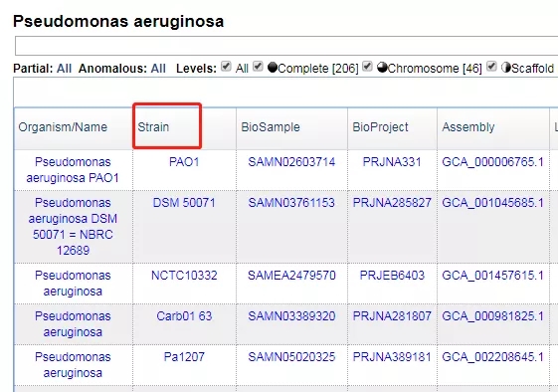This screenshot has height=392, width=558.
Task: Open Pseudomonas aeruginosa PAO1 organism link
Action: [73, 170]
